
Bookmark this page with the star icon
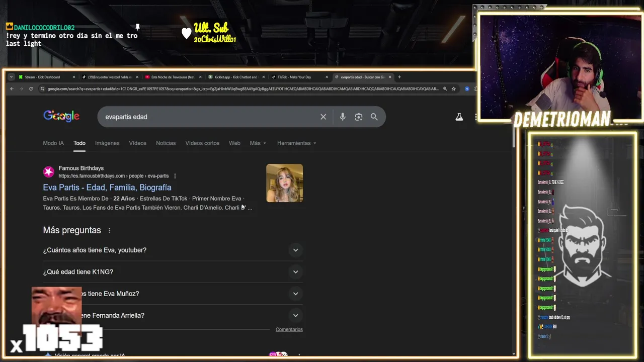[x=454, y=89]
